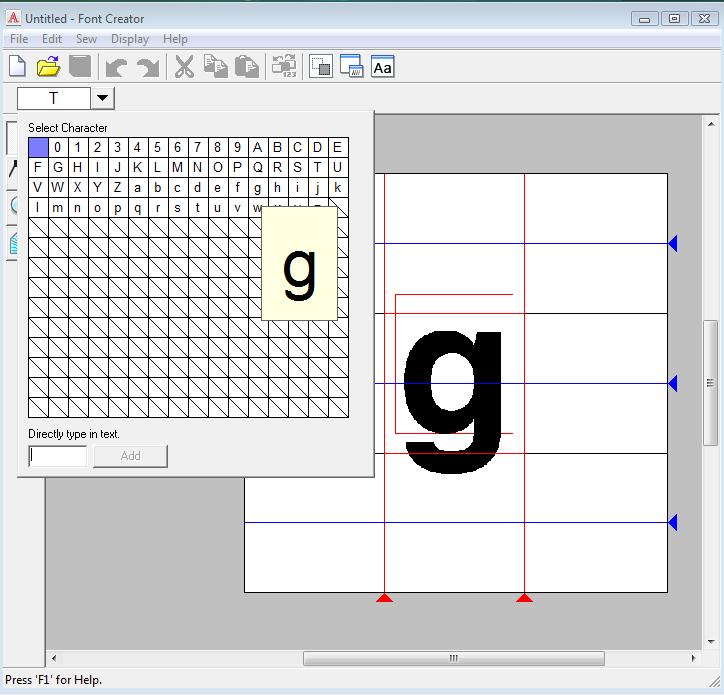The width and height of the screenshot is (724, 695).
Task: Click the top blue guideline triangle marker
Action: tap(673, 243)
